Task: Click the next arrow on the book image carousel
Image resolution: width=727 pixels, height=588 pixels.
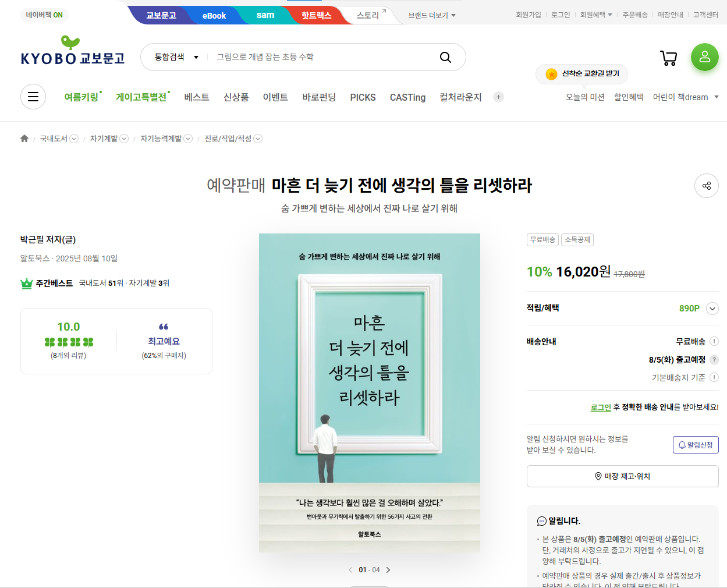Action: 388,569
